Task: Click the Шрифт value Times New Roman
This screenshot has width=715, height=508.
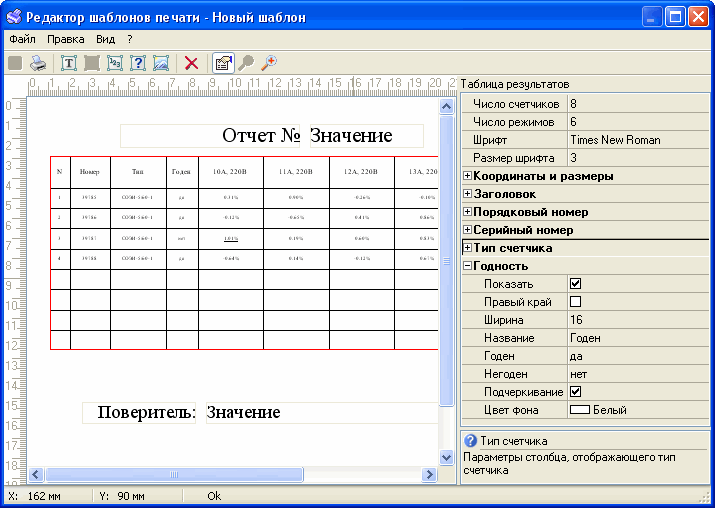Action: 639,140
